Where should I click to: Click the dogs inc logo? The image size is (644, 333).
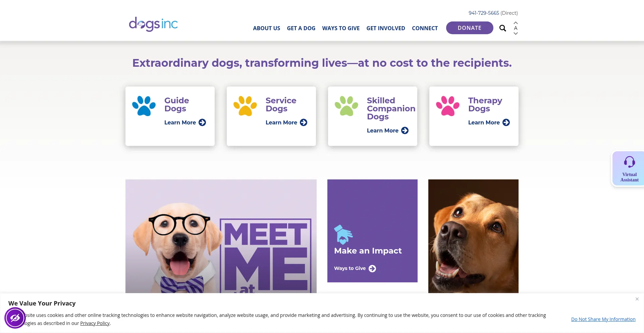(153, 24)
